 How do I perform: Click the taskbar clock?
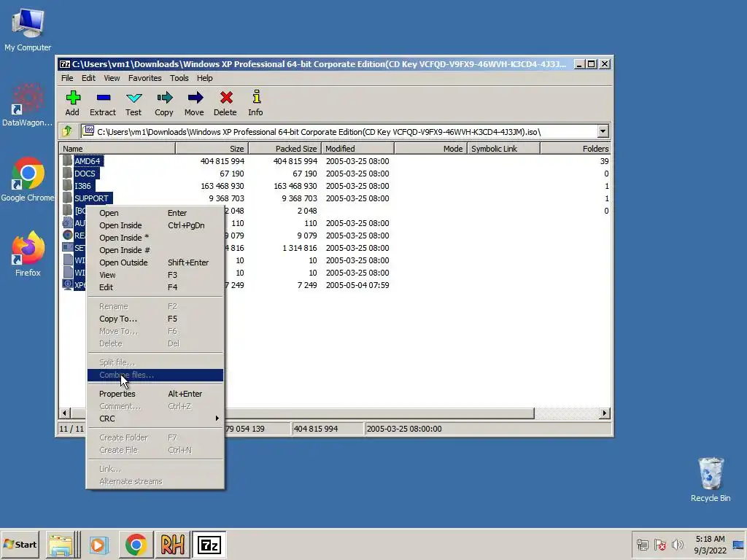(x=710, y=545)
